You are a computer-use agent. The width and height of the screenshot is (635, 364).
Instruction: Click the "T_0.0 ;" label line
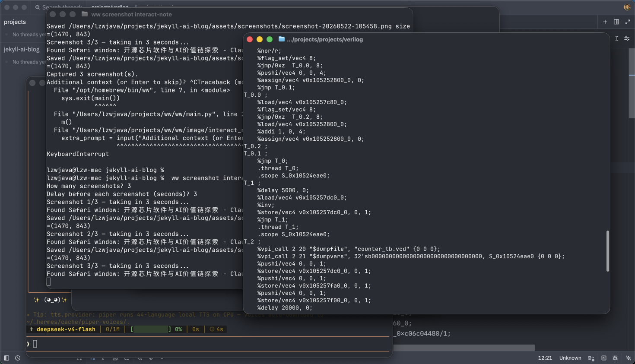click(255, 95)
